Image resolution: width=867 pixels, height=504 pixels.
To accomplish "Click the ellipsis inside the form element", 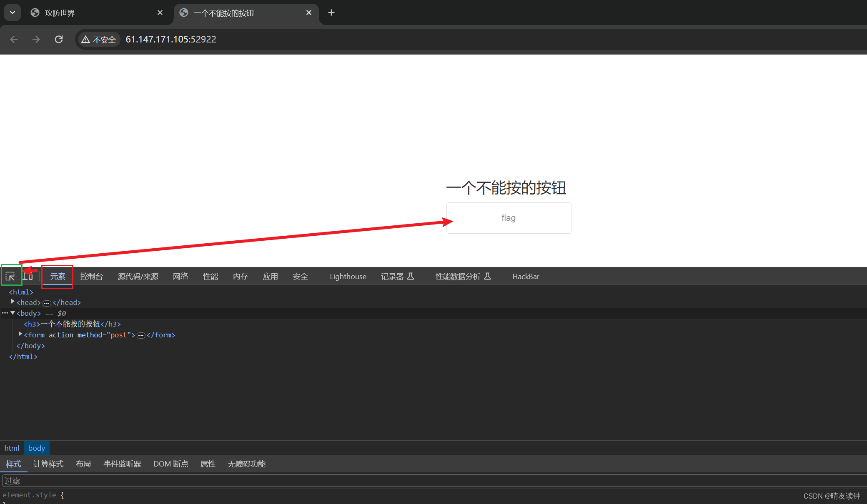I will 141,335.
